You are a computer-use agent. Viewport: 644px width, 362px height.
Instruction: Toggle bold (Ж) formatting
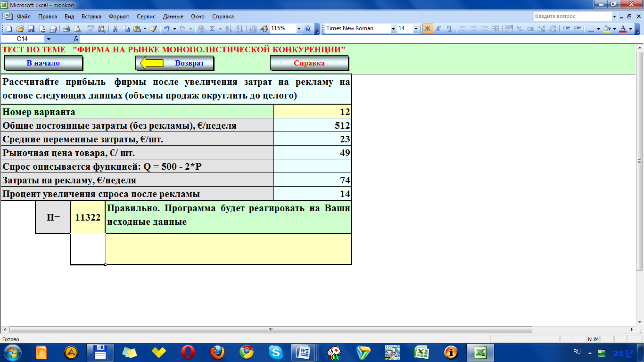(428, 29)
